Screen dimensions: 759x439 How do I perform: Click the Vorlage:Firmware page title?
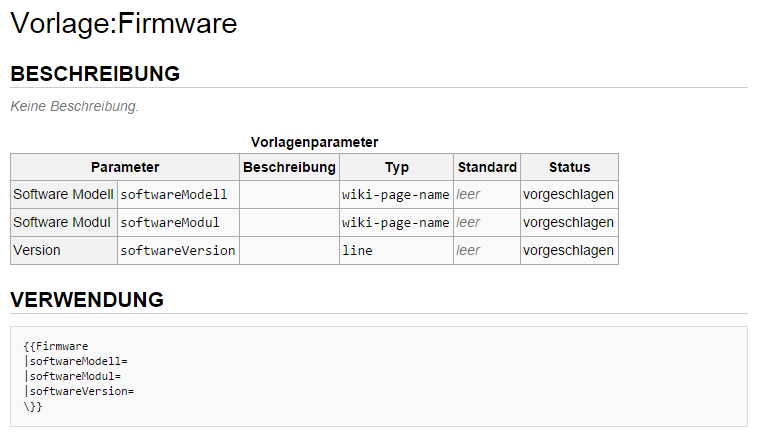[124, 23]
